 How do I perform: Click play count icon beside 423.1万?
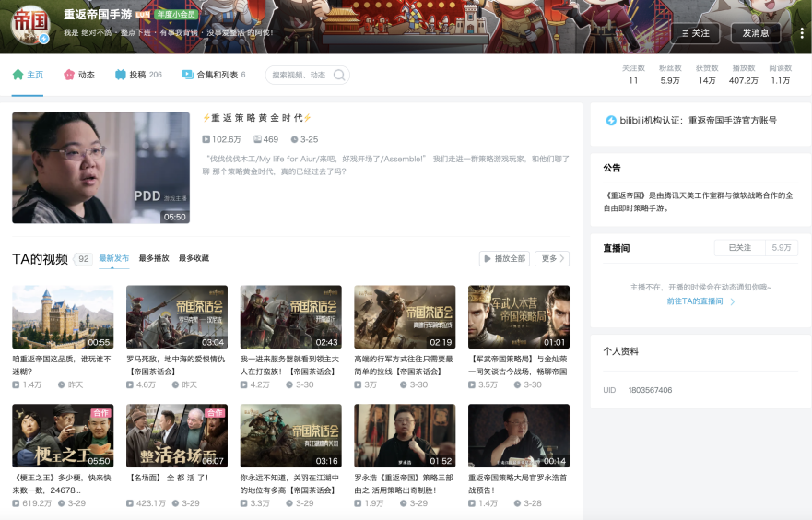[130, 503]
